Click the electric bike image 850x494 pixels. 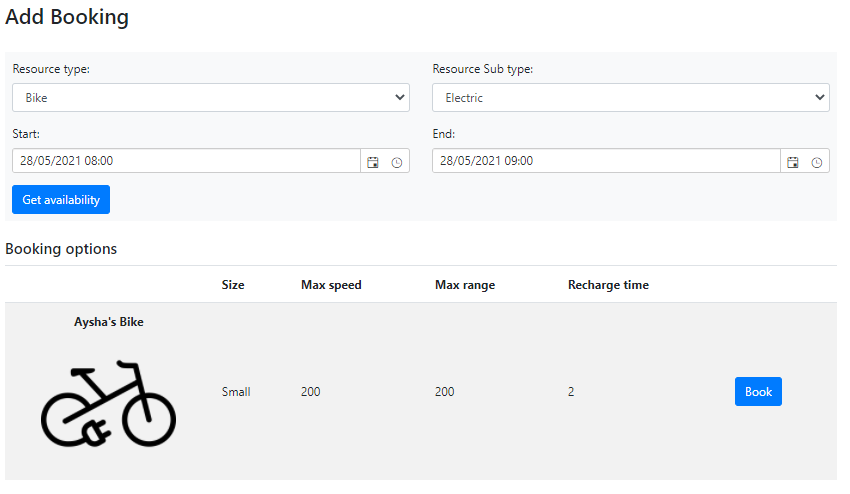point(108,403)
